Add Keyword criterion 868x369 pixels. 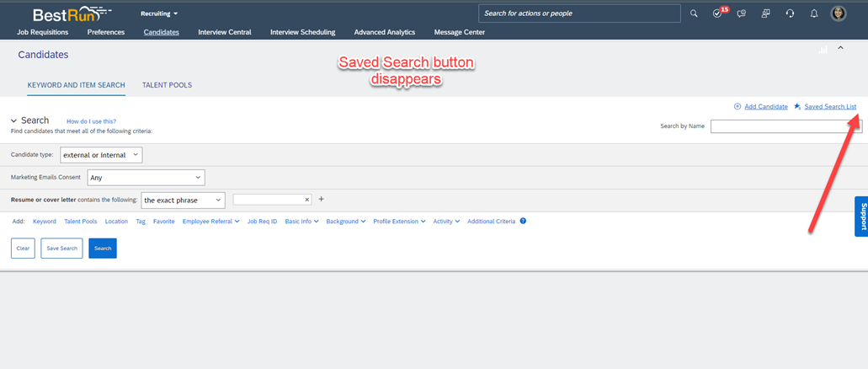tap(45, 221)
